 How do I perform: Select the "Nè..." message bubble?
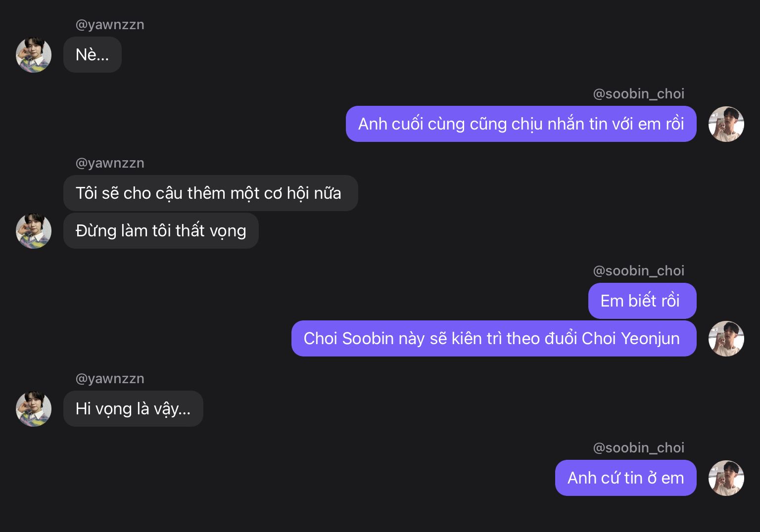point(93,55)
